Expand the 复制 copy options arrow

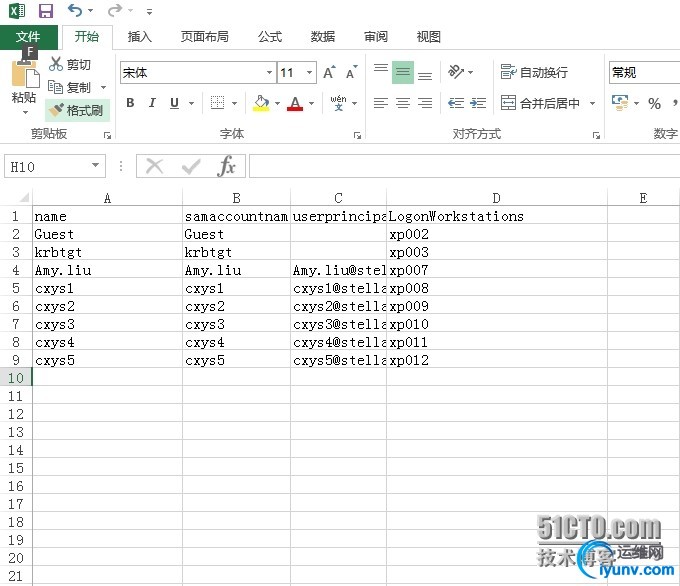[103, 88]
